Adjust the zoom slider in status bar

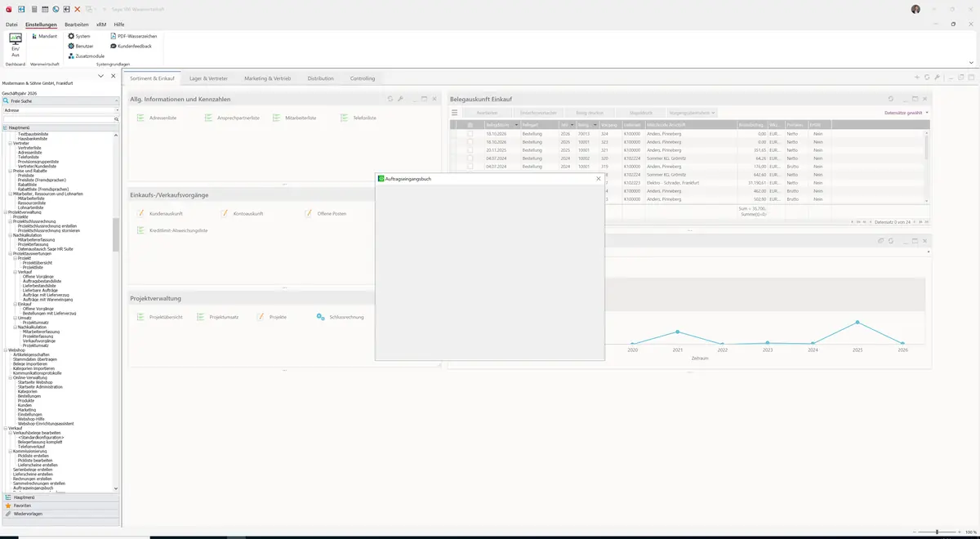tap(937, 532)
